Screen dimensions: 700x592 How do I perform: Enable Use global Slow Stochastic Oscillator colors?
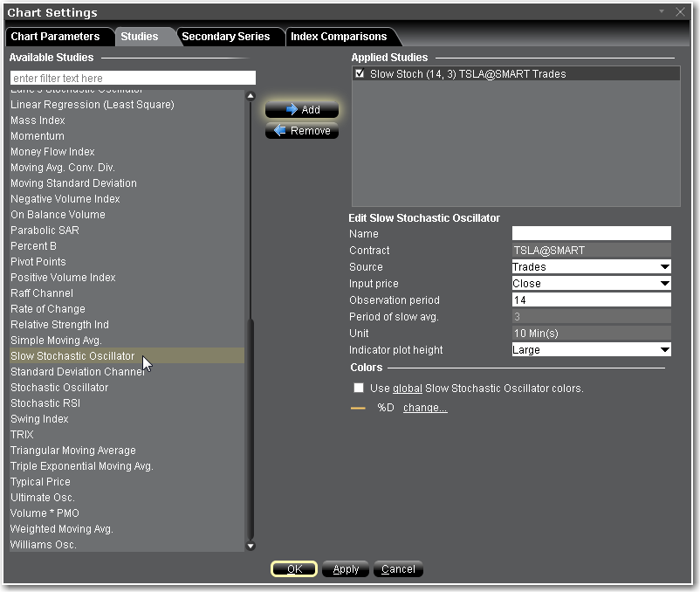point(359,388)
